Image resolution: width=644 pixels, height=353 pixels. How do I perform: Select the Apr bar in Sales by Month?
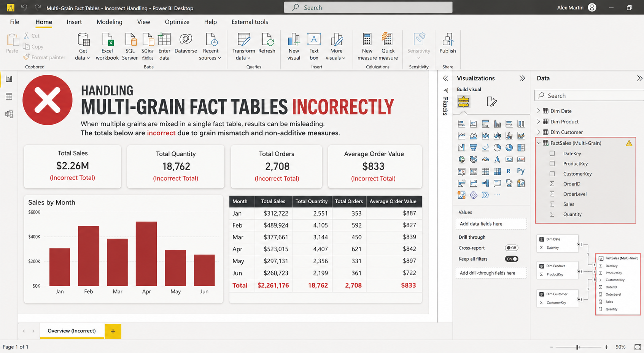[146, 253]
